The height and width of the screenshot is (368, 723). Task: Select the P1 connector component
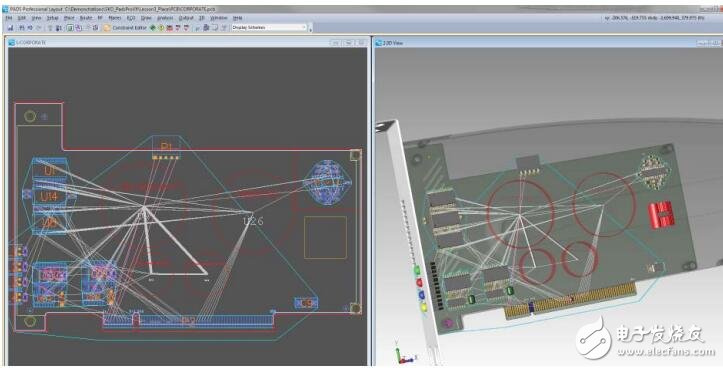tap(166, 147)
